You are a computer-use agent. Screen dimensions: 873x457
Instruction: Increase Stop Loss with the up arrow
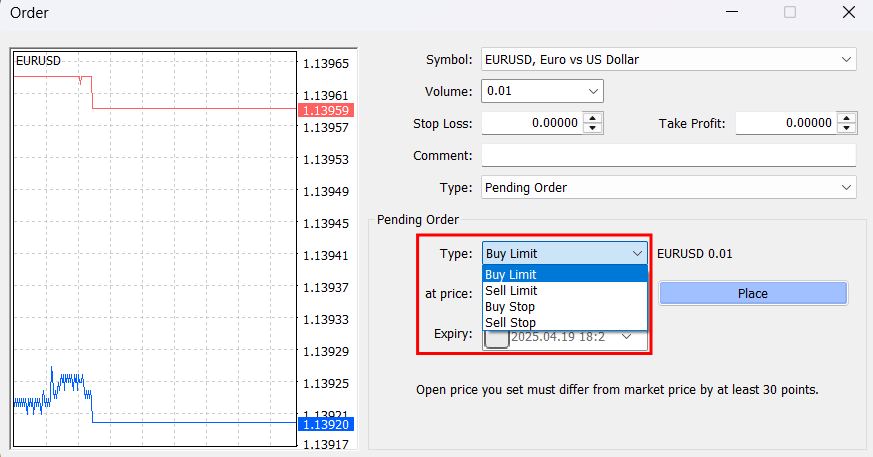[593, 118]
